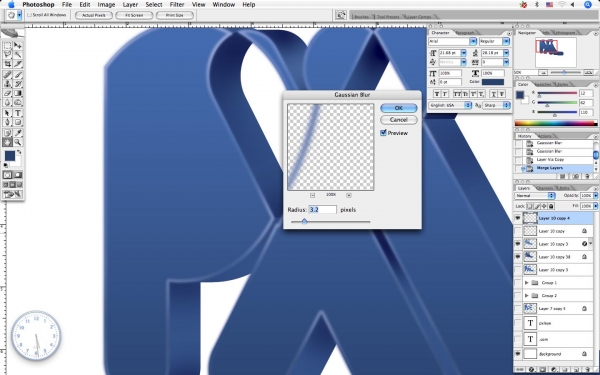This screenshot has height=375, width=600.
Task: Open the font size dropdown
Action: [x=463, y=53]
